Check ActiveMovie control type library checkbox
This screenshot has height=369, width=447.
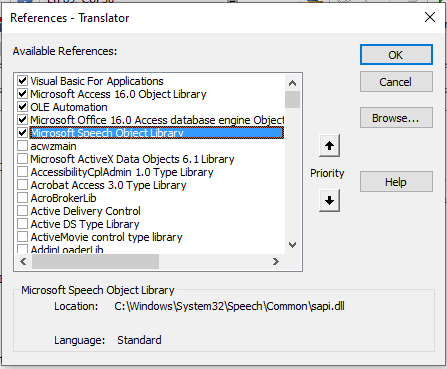click(x=22, y=237)
